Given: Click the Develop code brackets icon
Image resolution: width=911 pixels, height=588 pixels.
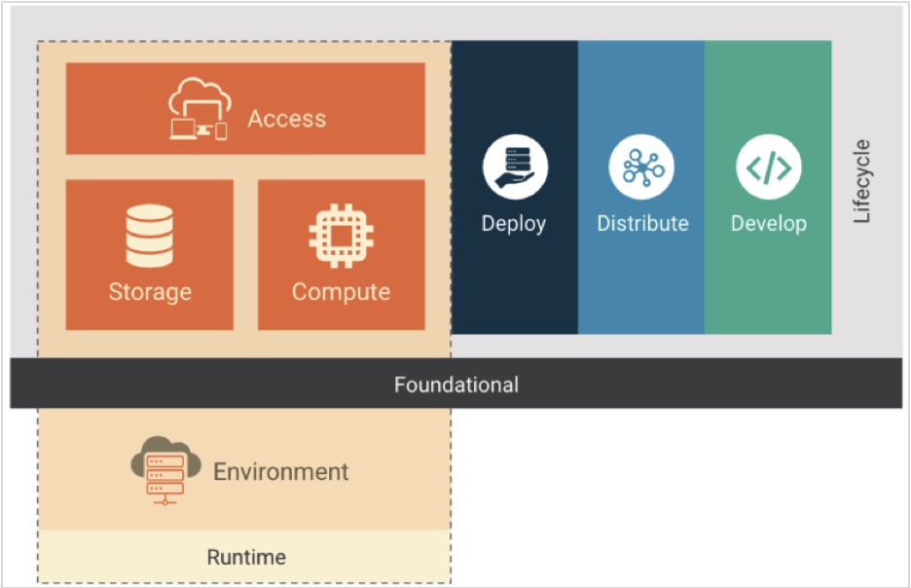Looking at the screenshot, I should (769, 166).
